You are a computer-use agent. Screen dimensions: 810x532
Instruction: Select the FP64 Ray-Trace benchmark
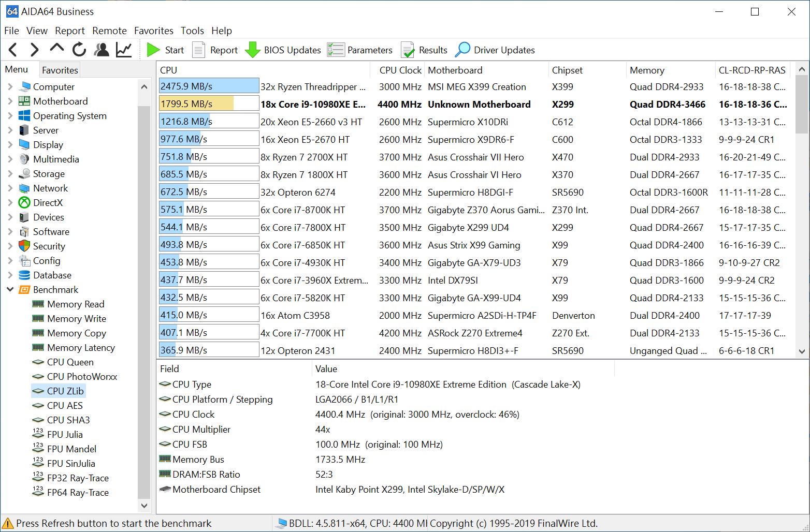(78, 493)
